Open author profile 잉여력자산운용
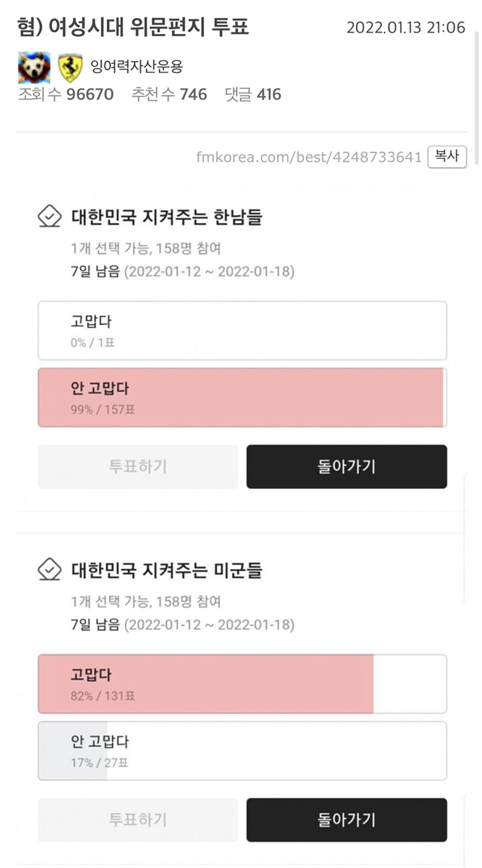This screenshot has height=868, width=482. point(136,67)
